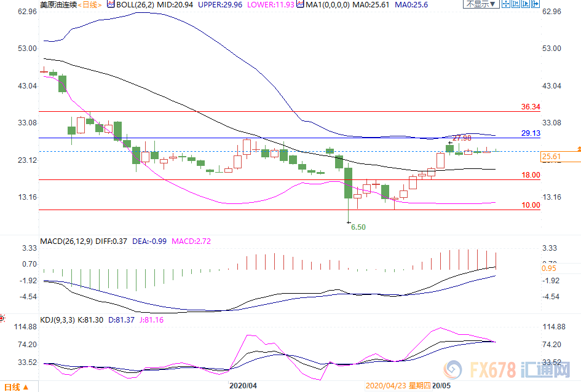Click the 6.50 low price marker

pyautogui.click(x=358, y=227)
